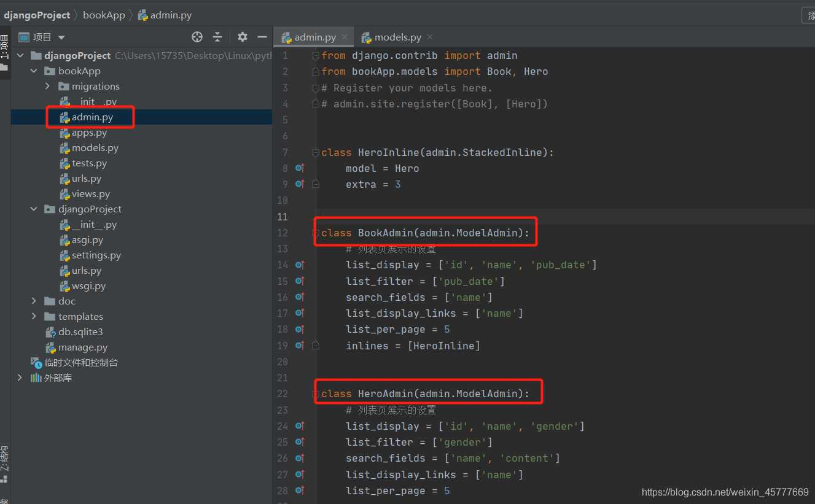Click override gutter icon on line 9

pos(300,184)
